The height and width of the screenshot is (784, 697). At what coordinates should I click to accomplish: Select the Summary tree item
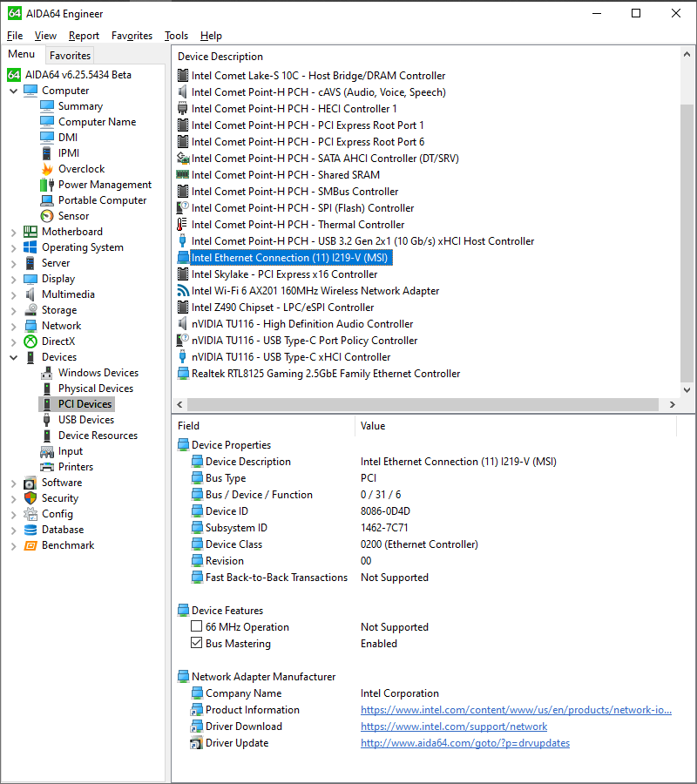(80, 106)
